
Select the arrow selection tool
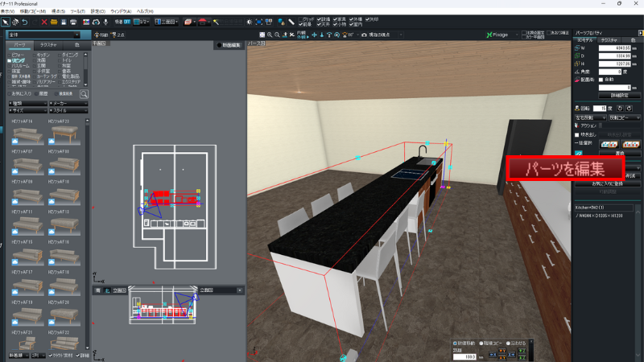click(5, 22)
